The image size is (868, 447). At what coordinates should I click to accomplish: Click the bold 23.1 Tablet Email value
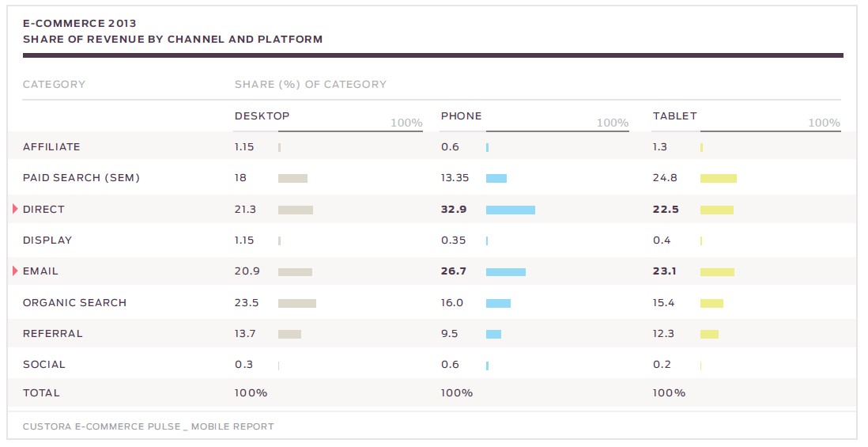coord(665,271)
